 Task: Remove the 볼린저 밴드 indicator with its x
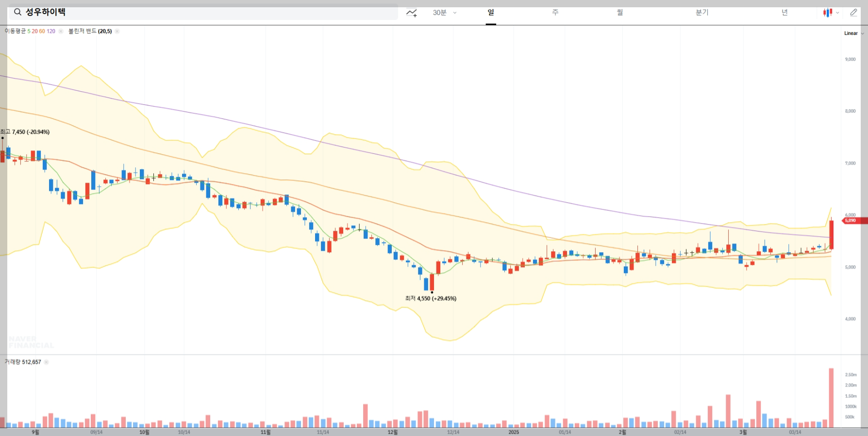[117, 31]
